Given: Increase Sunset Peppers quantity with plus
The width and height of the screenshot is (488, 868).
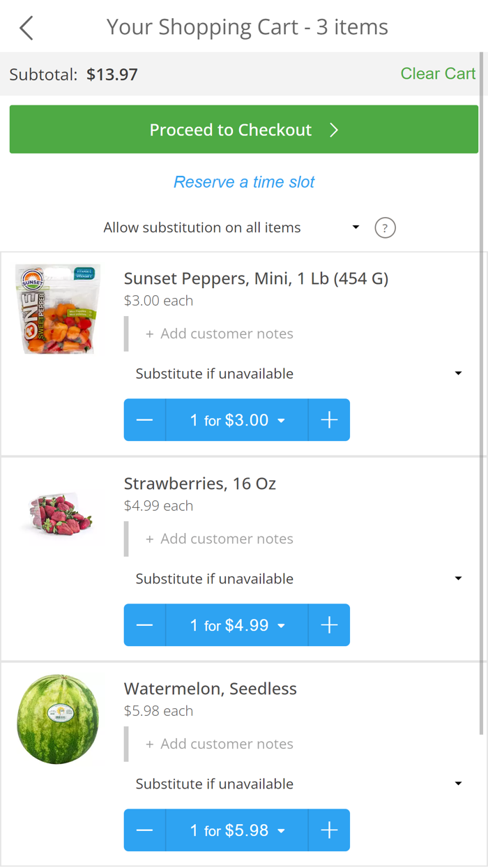Looking at the screenshot, I should tap(329, 420).
